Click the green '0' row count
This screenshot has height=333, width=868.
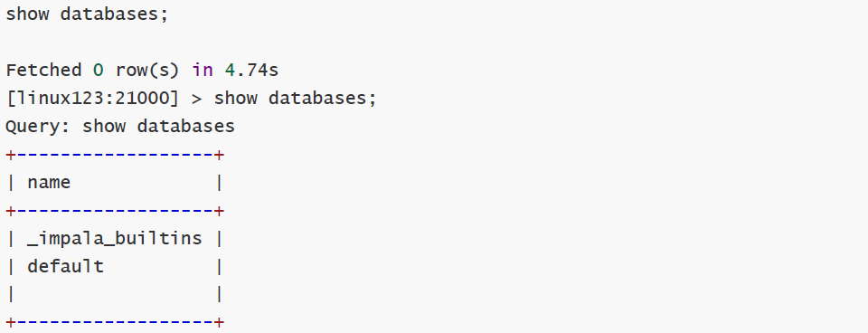98,71
